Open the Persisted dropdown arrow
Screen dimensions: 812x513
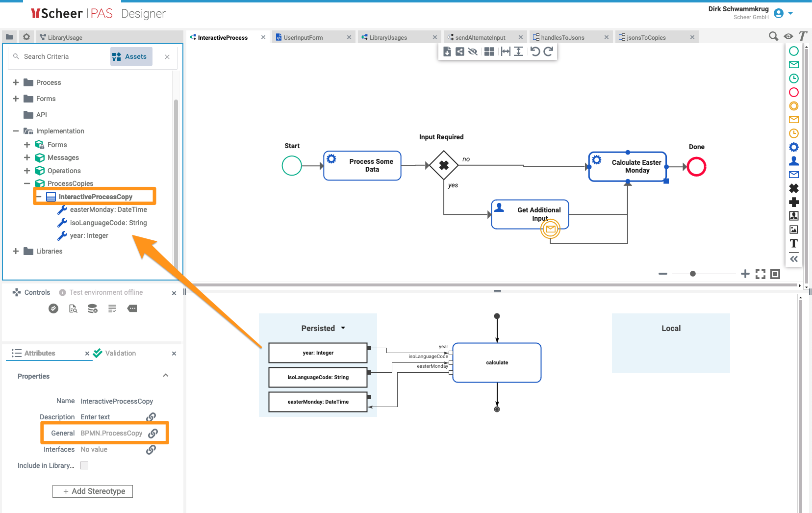[x=343, y=328]
